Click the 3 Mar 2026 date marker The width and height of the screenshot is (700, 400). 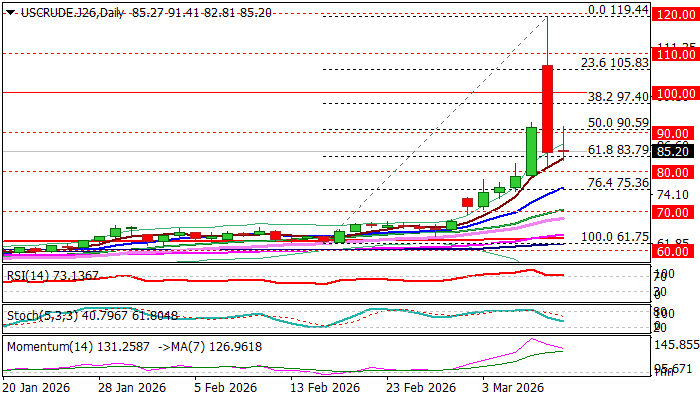(512, 387)
